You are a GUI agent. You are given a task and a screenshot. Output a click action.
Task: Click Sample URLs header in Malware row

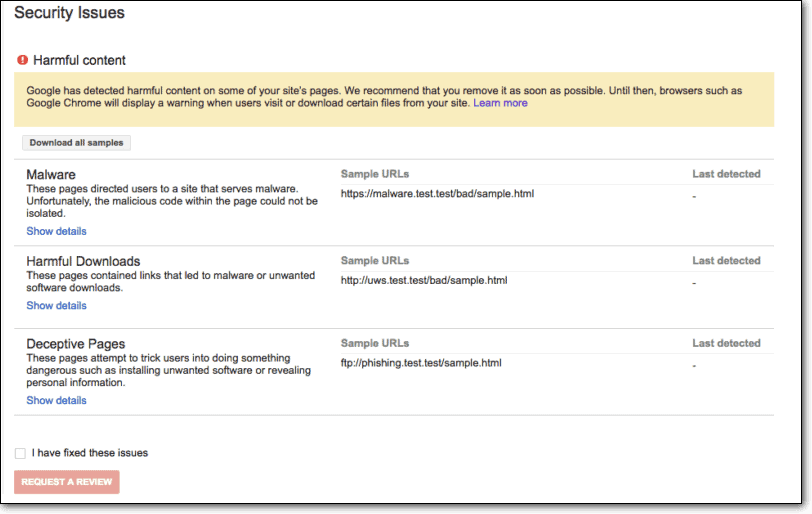(375, 174)
